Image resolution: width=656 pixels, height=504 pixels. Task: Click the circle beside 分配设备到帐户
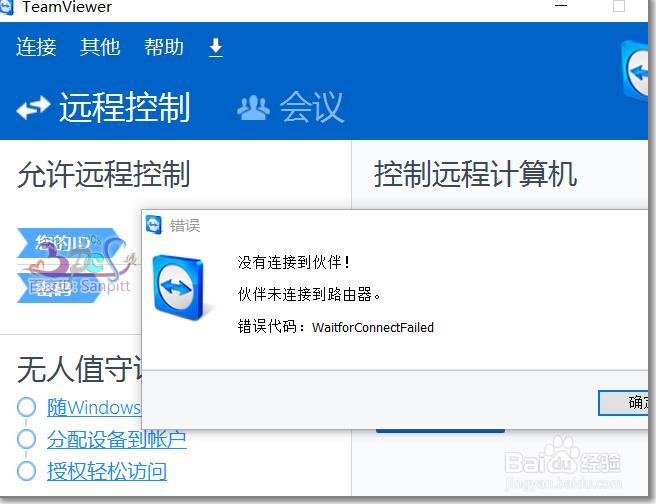click(x=26, y=439)
